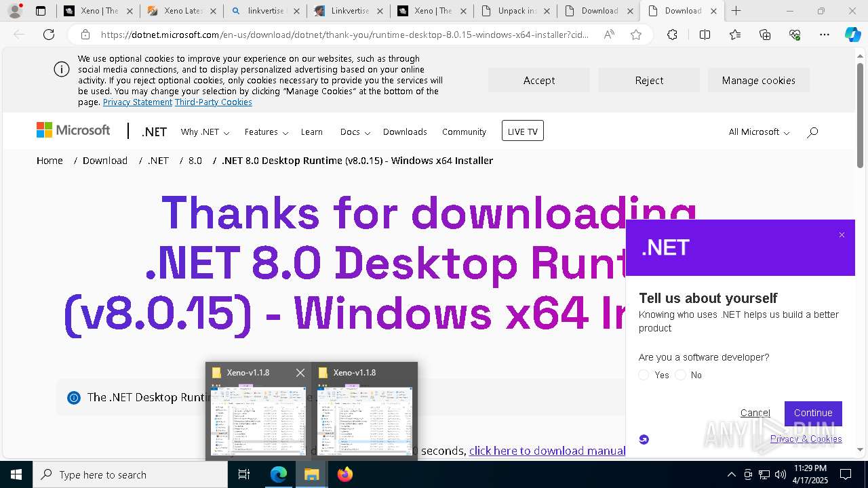Select No for software developer
The height and width of the screenshot is (488, 868).
click(681, 375)
